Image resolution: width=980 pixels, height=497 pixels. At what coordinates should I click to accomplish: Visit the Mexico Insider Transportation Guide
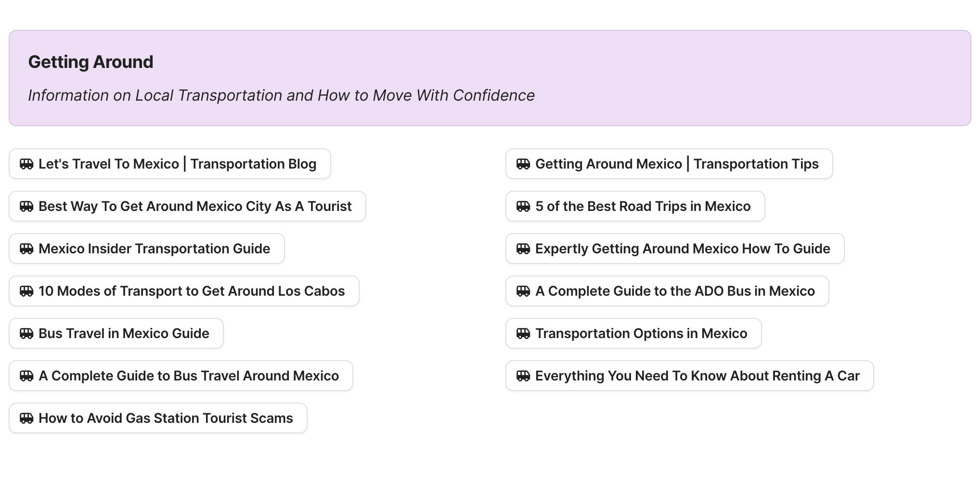pyautogui.click(x=154, y=249)
